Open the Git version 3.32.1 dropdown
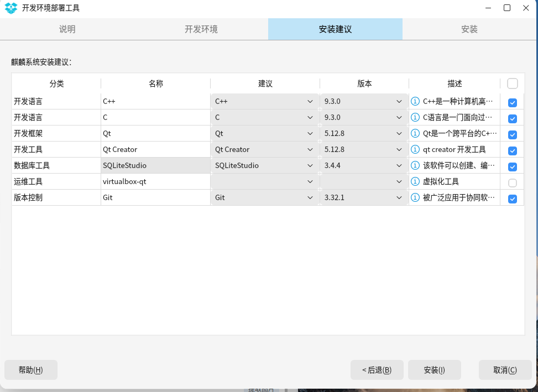 [x=364, y=197]
